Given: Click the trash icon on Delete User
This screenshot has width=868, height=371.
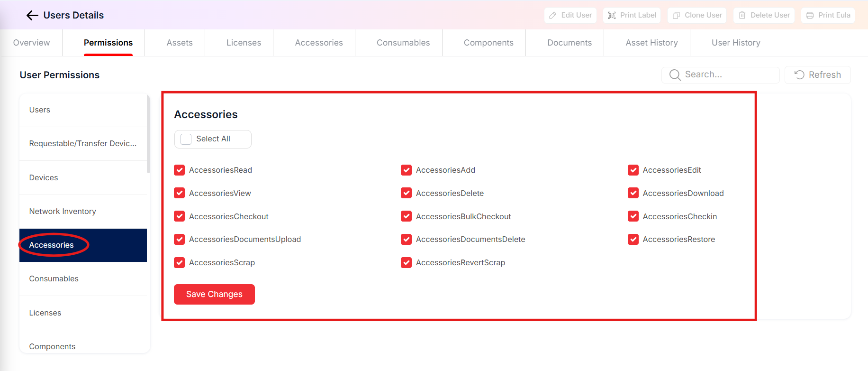Looking at the screenshot, I should point(742,15).
